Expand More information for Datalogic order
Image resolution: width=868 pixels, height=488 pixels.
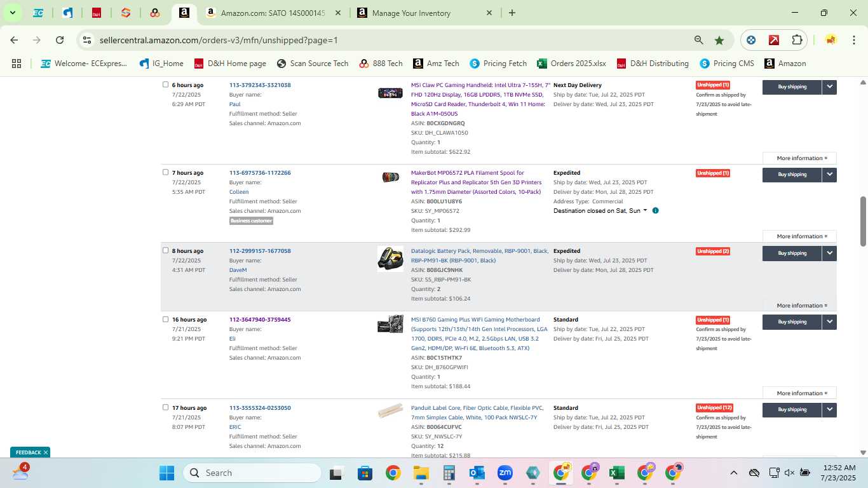[799, 306]
